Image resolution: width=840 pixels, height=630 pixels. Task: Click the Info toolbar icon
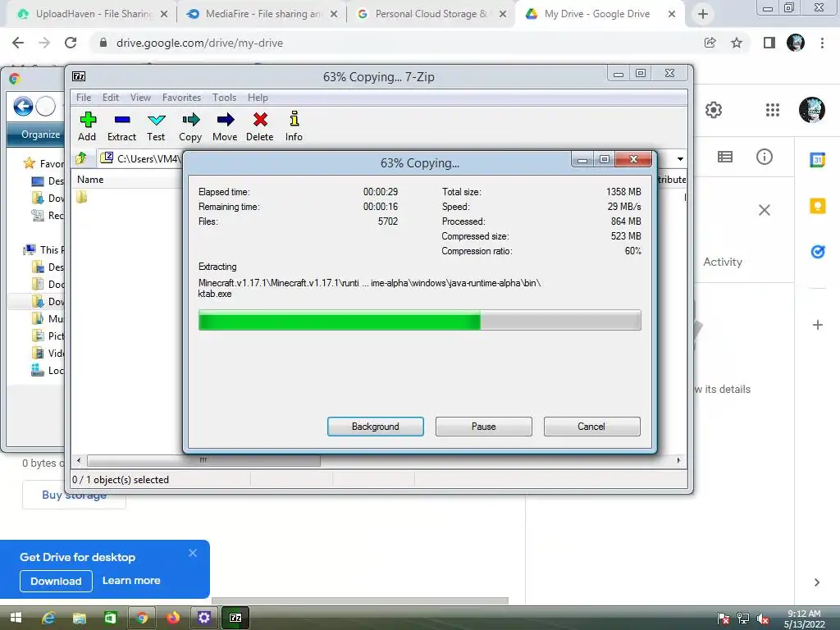point(294,126)
